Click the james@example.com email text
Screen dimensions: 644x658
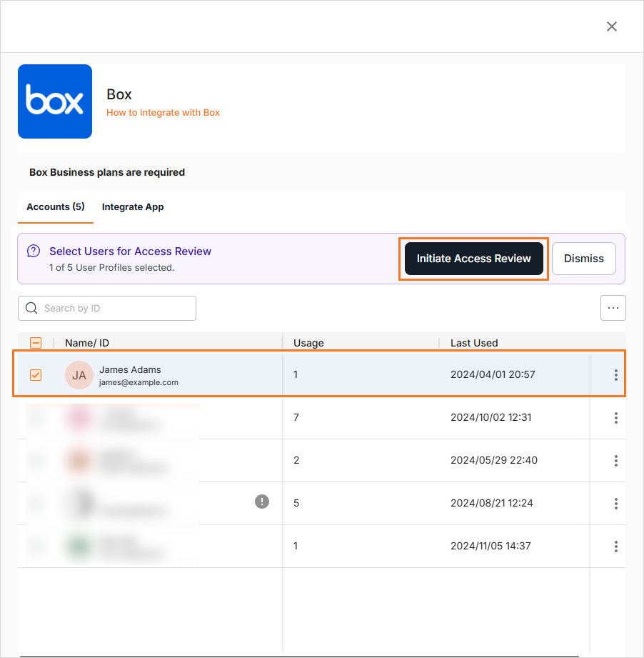tap(139, 382)
